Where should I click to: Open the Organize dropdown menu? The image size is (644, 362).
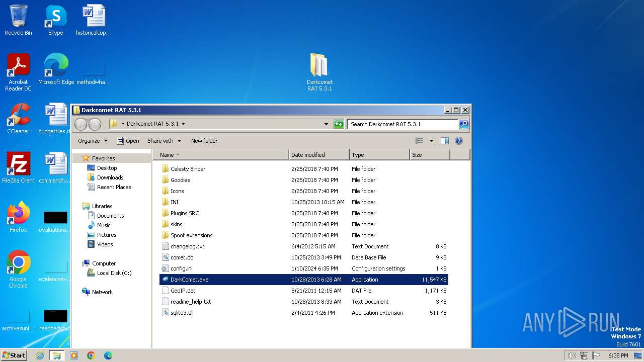pyautogui.click(x=93, y=141)
